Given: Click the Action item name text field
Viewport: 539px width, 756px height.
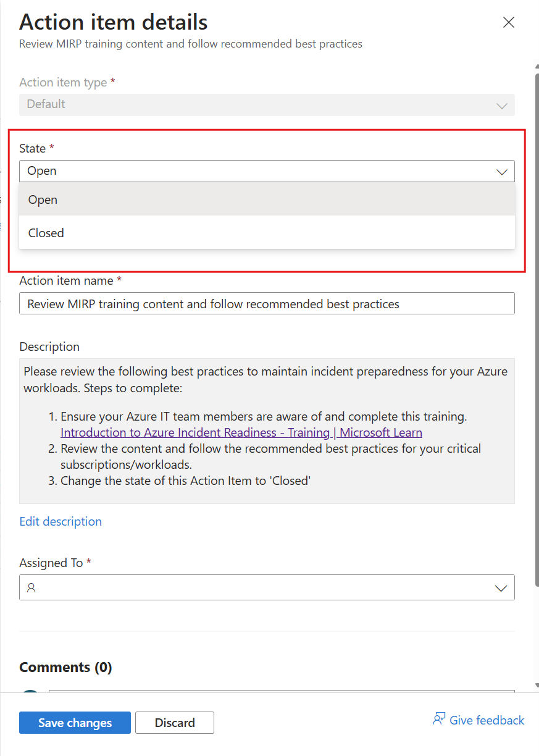Looking at the screenshot, I should [267, 304].
